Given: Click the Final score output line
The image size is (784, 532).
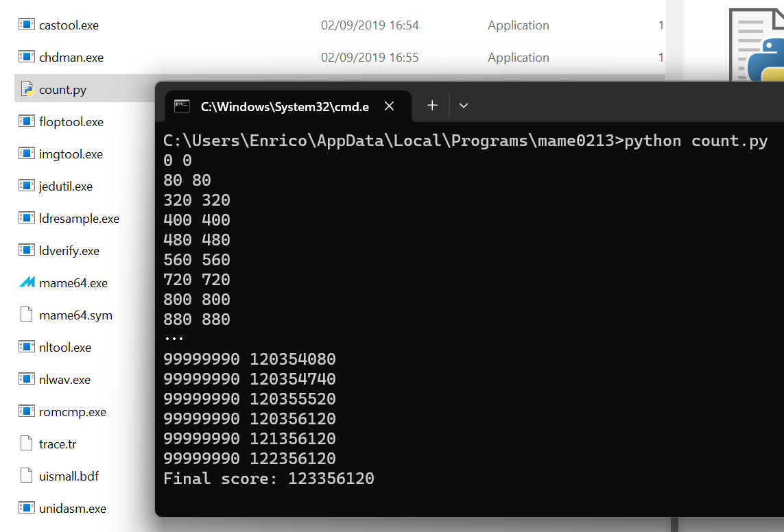Looking at the screenshot, I should click(x=268, y=479).
